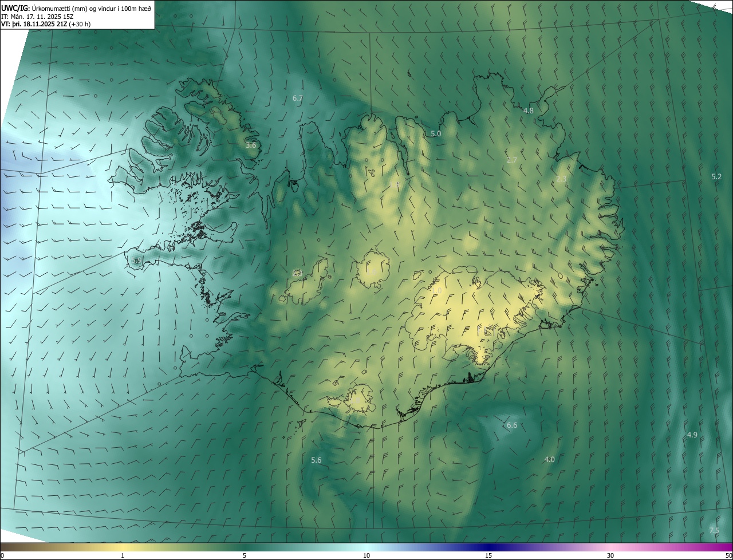Click the map value label 4.8
Viewport: 733px width, 560px height.
pos(529,111)
